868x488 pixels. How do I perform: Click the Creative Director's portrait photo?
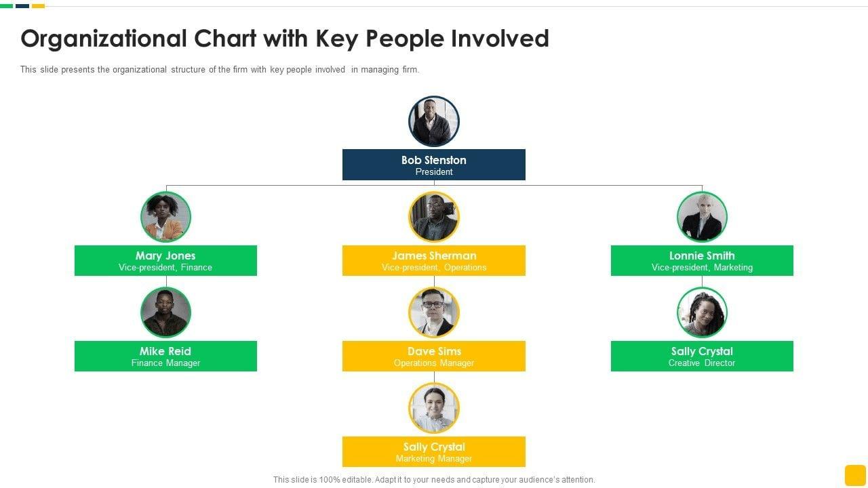(x=702, y=312)
